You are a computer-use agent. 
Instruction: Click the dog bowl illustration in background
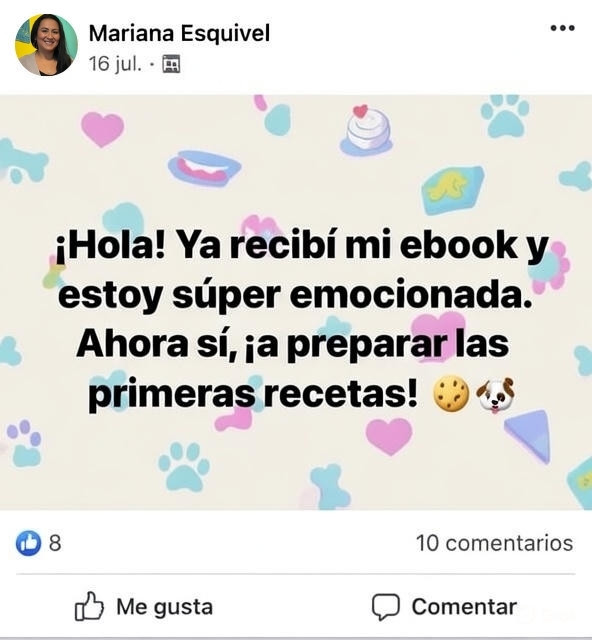(x=204, y=168)
